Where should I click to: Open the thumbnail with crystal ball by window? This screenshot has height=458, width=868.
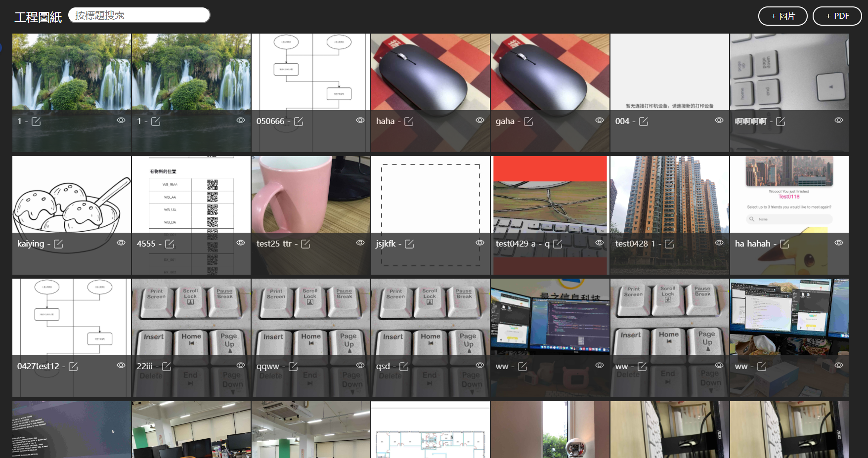click(550, 430)
